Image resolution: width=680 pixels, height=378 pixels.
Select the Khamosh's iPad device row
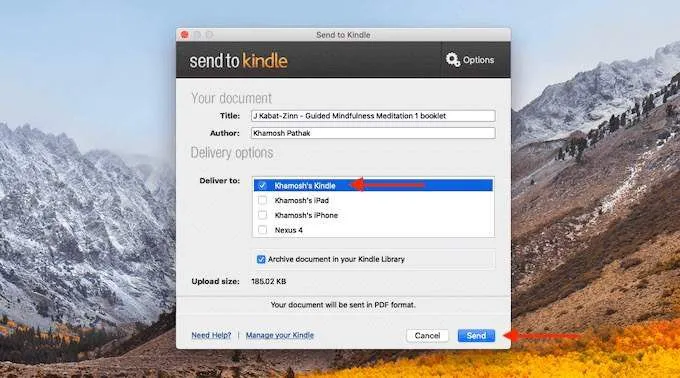point(373,200)
